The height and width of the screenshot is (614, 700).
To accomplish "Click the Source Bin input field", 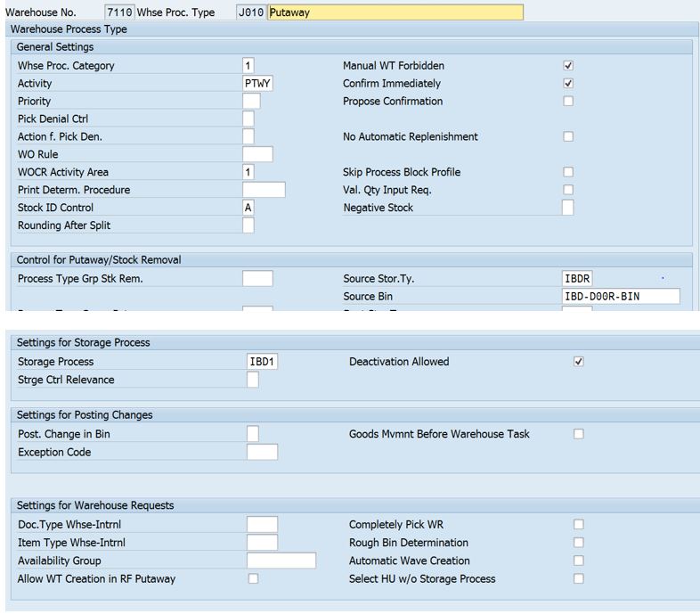I will [620, 297].
